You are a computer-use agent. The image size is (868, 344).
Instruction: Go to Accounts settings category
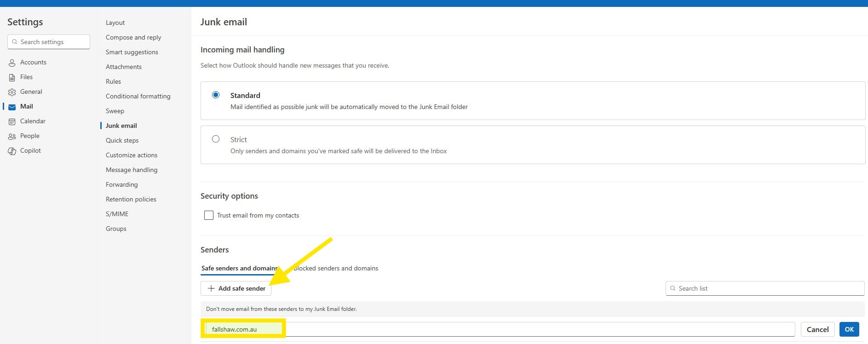coord(33,62)
